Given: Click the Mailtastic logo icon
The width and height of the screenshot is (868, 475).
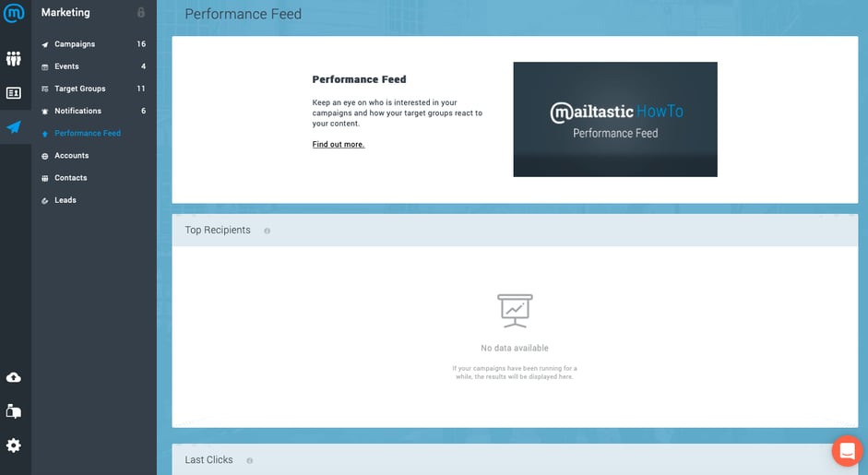Looking at the screenshot, I should tap(14, 14).
